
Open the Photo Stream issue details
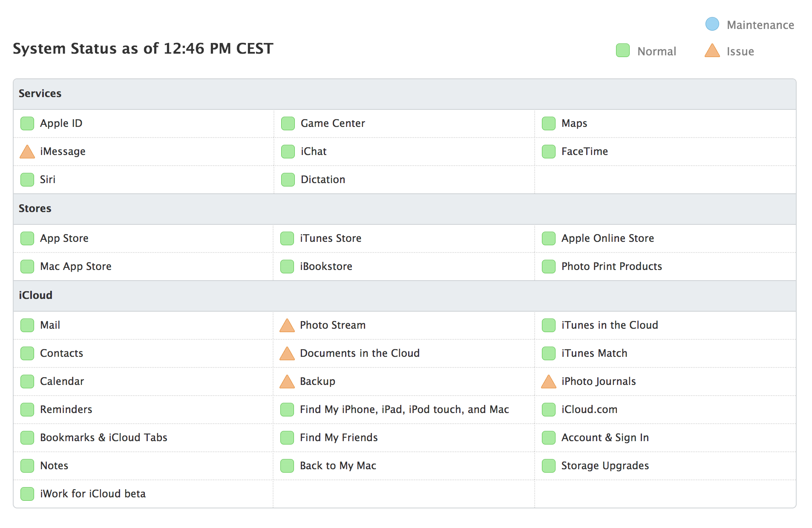333,325
